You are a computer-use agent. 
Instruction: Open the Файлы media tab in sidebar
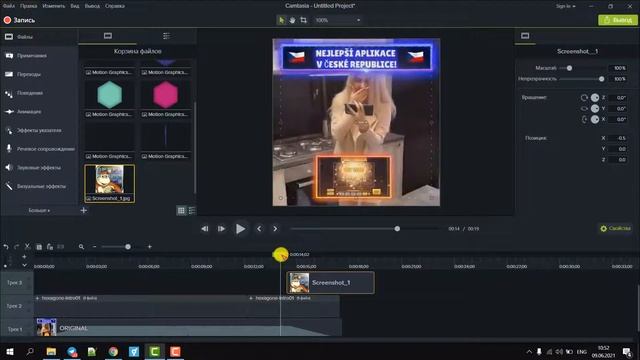[x=39, y=37]
